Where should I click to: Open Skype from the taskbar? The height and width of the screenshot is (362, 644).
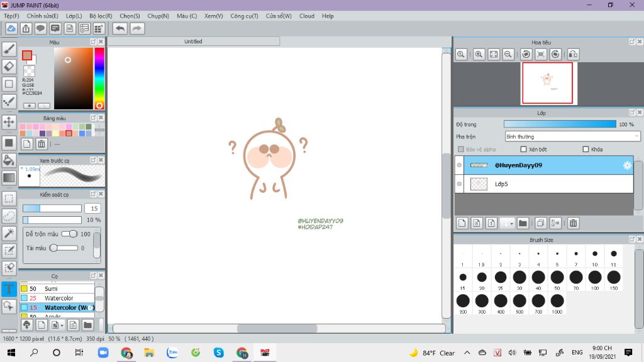point(218,353)
